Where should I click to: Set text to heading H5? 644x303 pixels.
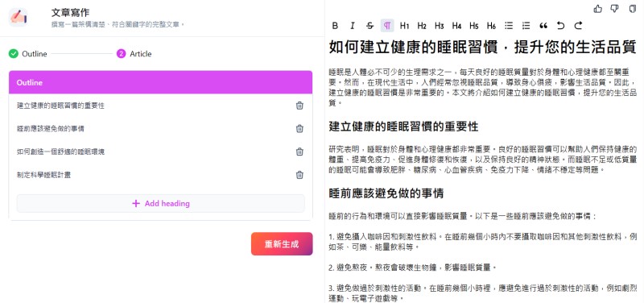pos(474,26)
